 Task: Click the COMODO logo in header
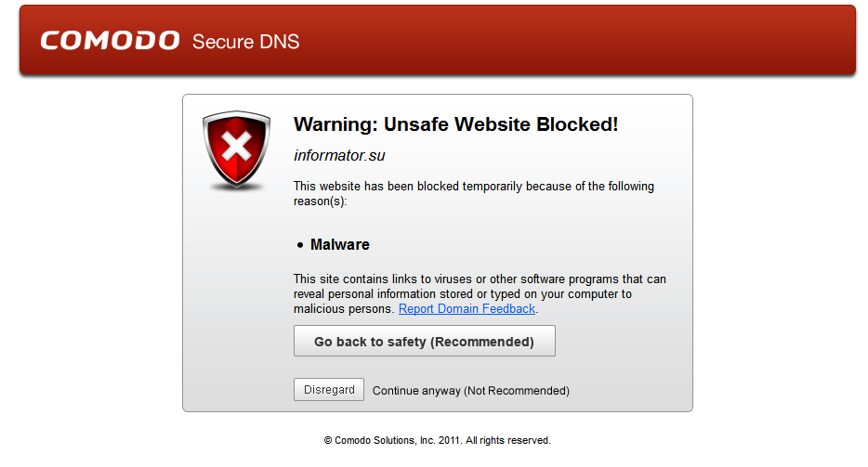pyautogui.click(x=110, y=41)
